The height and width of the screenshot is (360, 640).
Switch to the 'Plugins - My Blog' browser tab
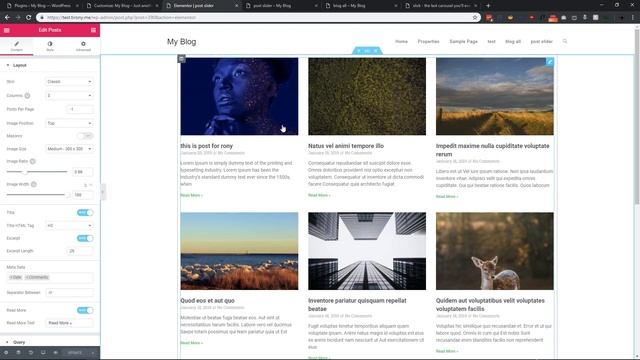[x=41, y=6]
